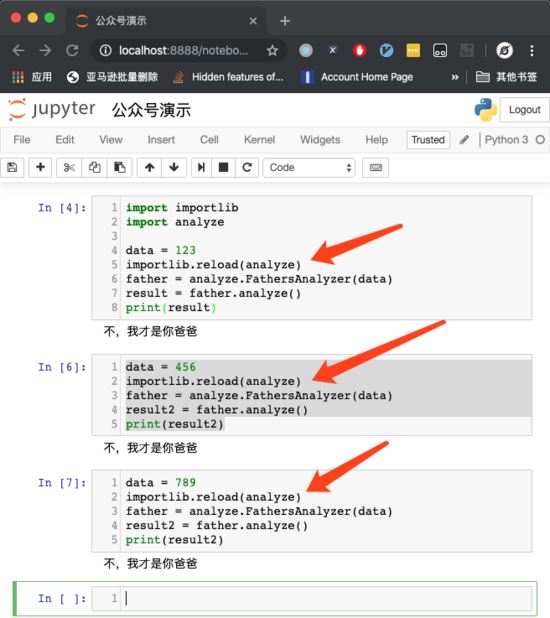Bookmark this page with the star icon

pos(272,50)
